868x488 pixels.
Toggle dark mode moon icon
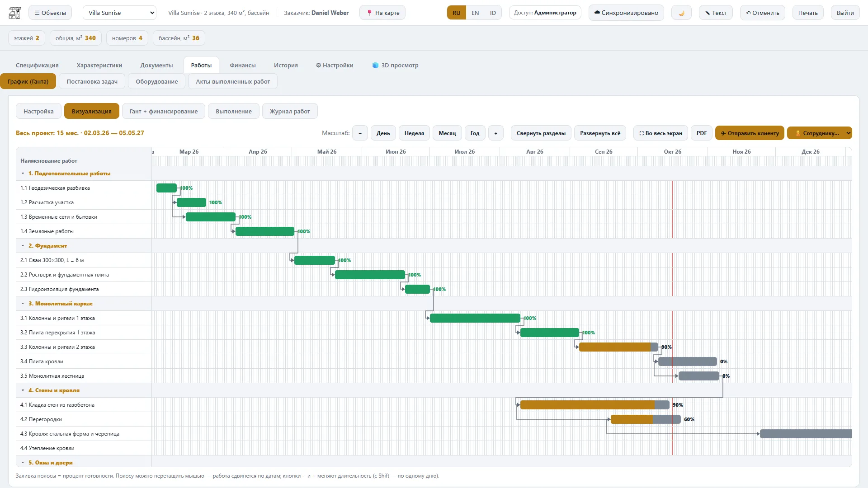(x=681, y=13)
